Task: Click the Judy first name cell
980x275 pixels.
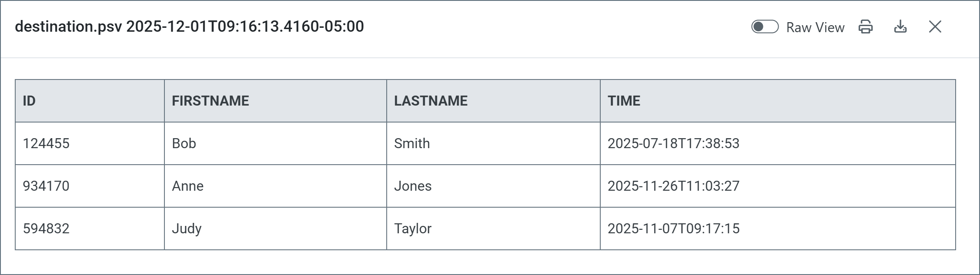Action: [x=187, y=229]
